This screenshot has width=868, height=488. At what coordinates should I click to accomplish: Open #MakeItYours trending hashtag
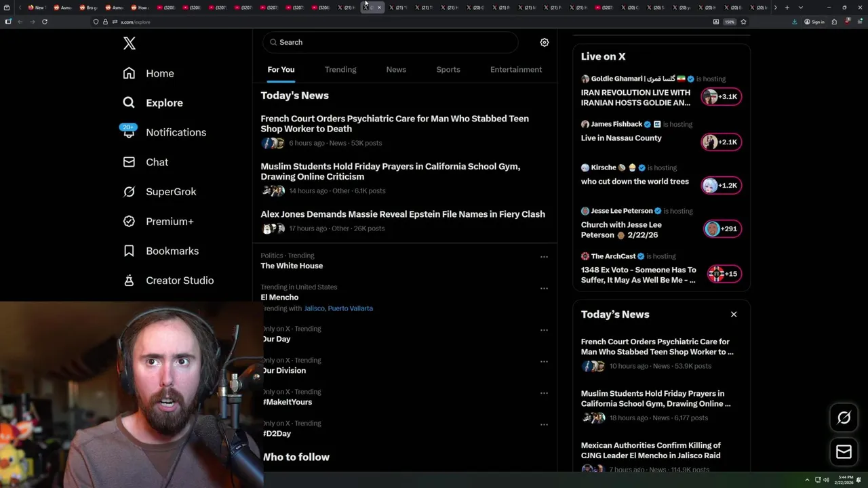(288, 402)
